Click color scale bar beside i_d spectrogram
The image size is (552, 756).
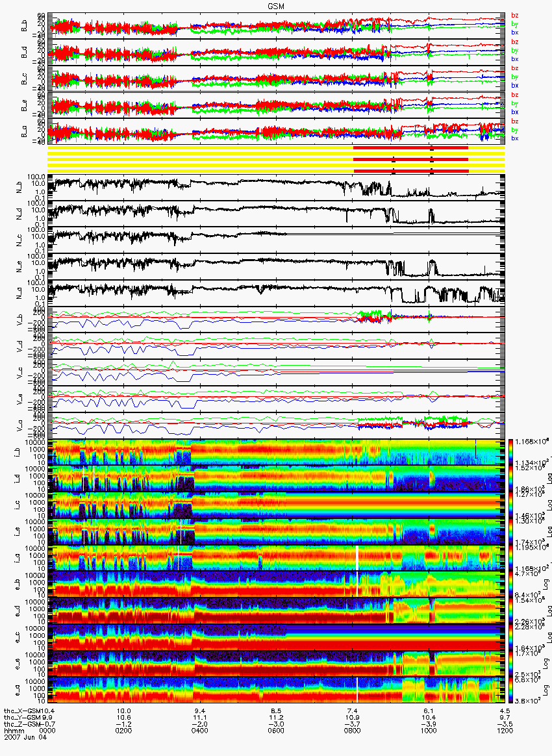click(x=512, y=479)
